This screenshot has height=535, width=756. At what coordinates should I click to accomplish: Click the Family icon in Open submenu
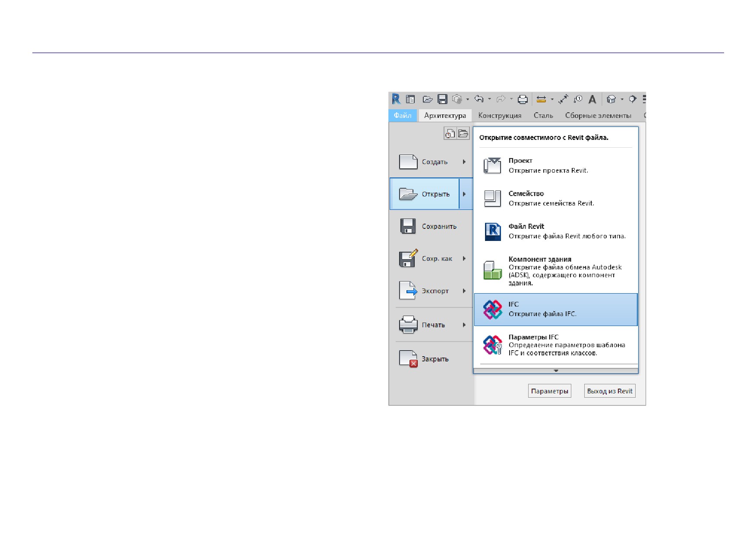pyautogui.click(x=492, y=198)
